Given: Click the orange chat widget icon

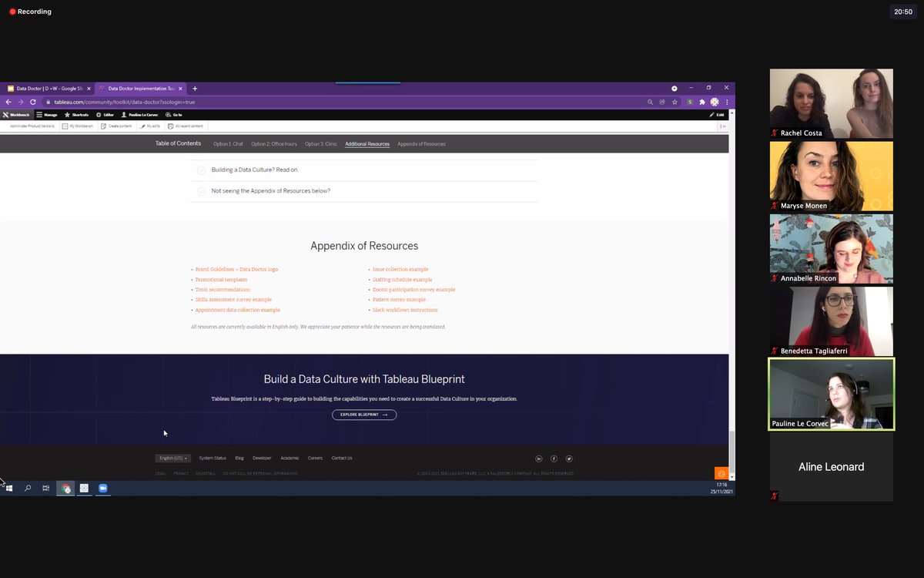Looking at the screenshot, I should [x=721, y=473].
